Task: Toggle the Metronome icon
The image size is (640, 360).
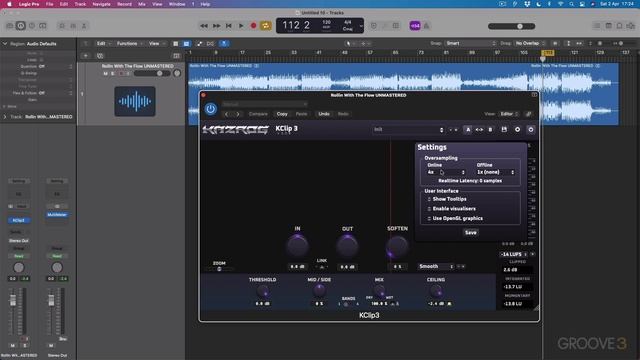Action: [x=427, y=26]
